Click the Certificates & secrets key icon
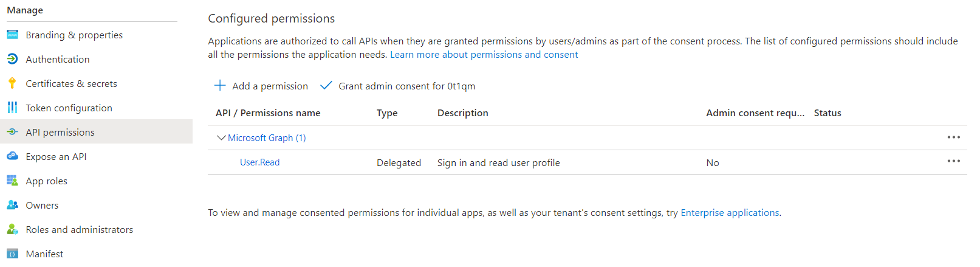Screen dimensions: 980x267 (12, 83)
